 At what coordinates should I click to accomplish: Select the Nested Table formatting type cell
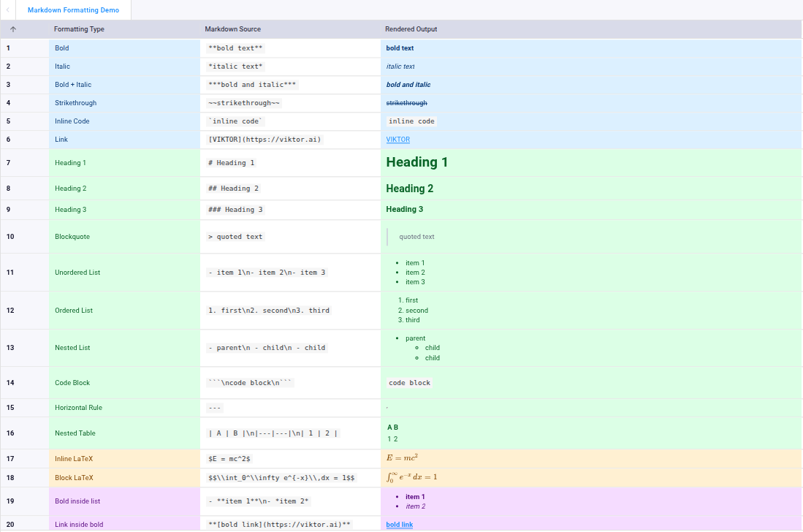point(124,433)
